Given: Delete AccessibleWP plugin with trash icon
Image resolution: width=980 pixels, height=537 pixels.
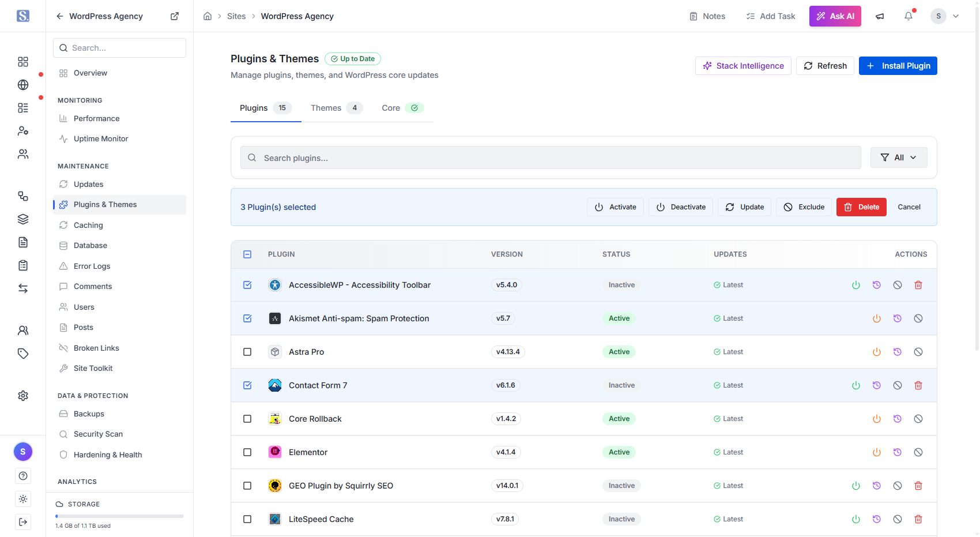Looking at the screenshot, I should [x=918, y=285].
